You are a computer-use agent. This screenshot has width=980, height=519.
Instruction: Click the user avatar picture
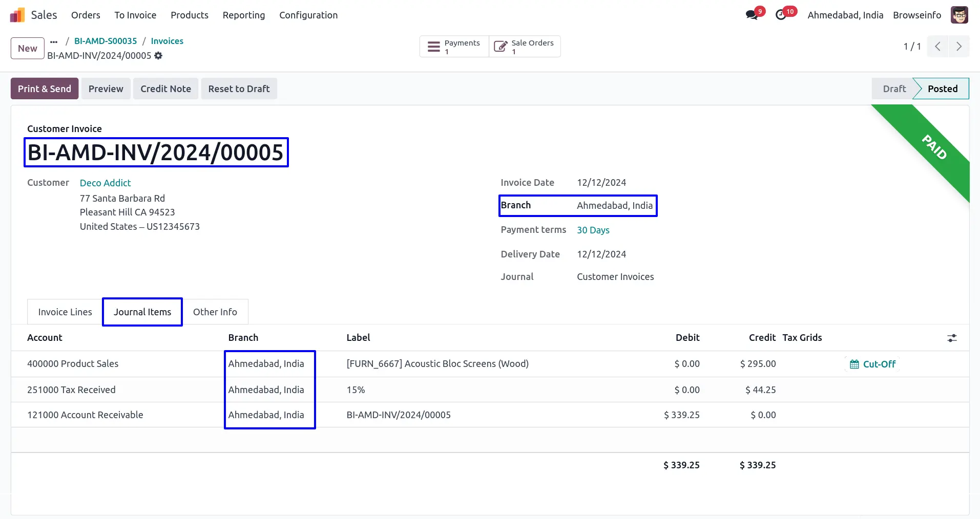pyautogui.click(x=959, y=15)
